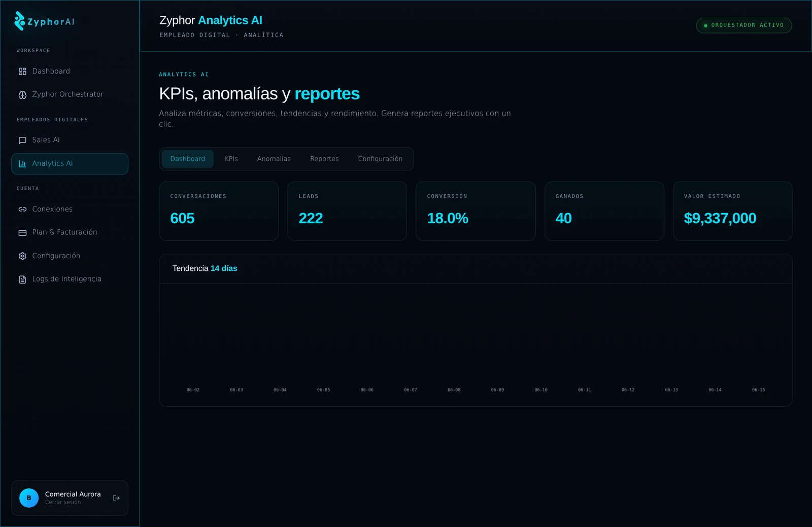Switch to the Dashboard tab
The image size is (812, 527).
coord(188,159)
